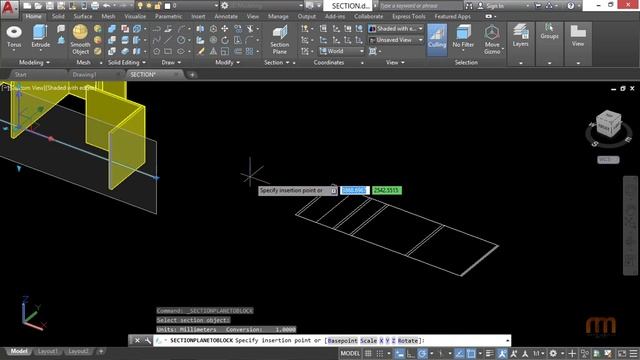Screen dimensions: 640x360
Task: Click the Rotate tool in Modify panel
Action: click(x=225, y=40)
